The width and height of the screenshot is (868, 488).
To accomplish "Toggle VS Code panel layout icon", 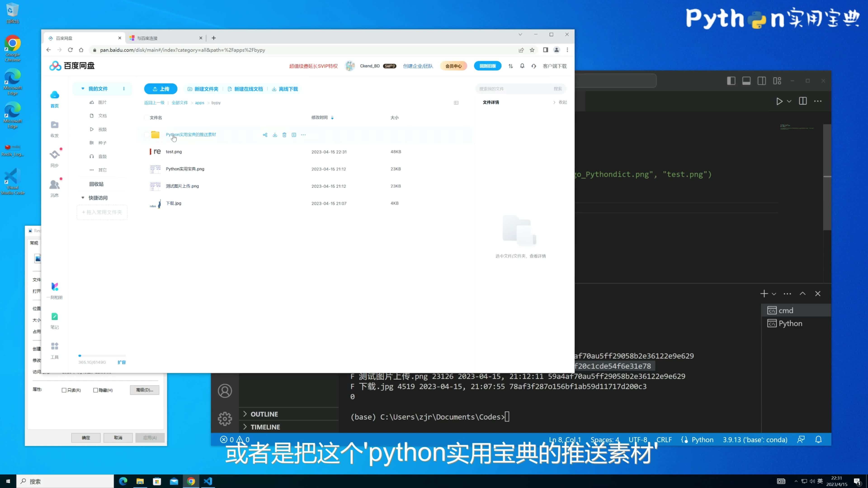I will tap(746, 81).
